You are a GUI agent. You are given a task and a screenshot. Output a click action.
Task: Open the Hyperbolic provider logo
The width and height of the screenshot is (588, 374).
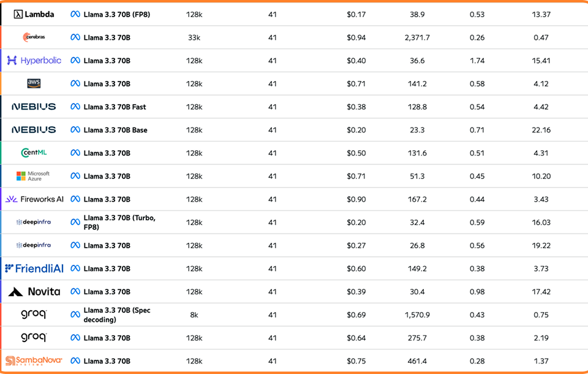tap(34, 61)
